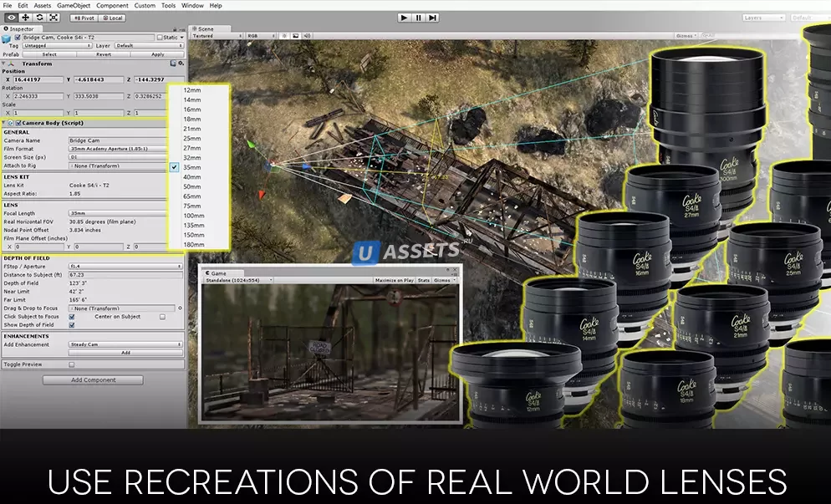Viewport: 831px width, 504px height.
Task: Select the Move tool in toolbar
Action: tap(25, 18)
